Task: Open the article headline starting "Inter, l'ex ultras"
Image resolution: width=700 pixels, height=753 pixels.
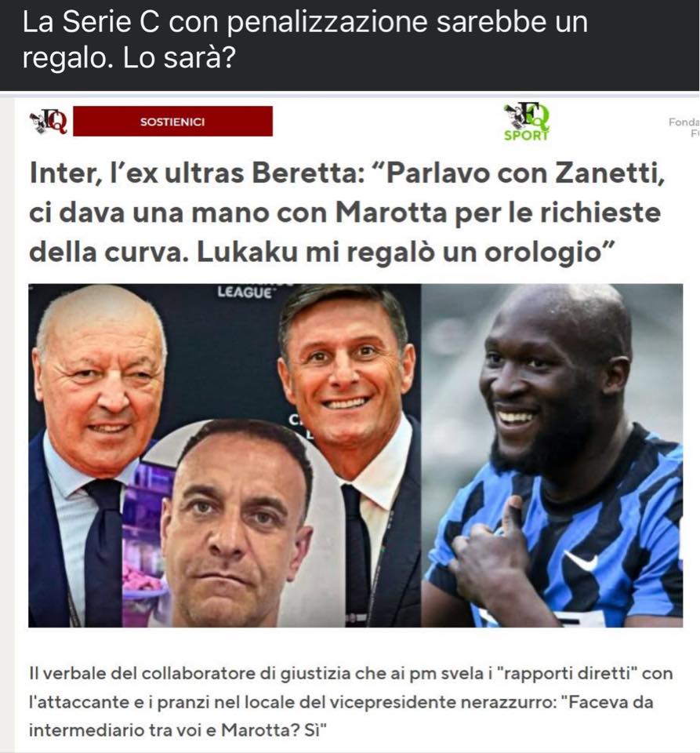Action: [346, 213]
